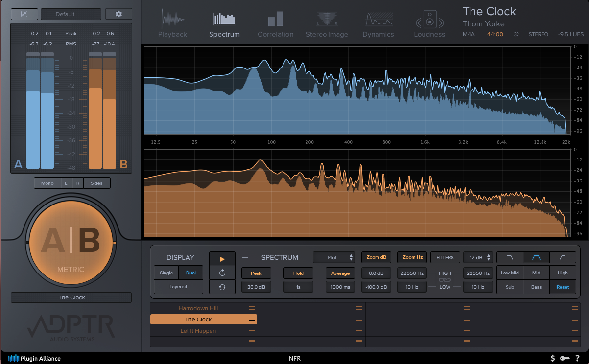This screenshot has width=589, height=364.
Task: Toggle Zoom Hz
Action: click(x=412, y=257)
